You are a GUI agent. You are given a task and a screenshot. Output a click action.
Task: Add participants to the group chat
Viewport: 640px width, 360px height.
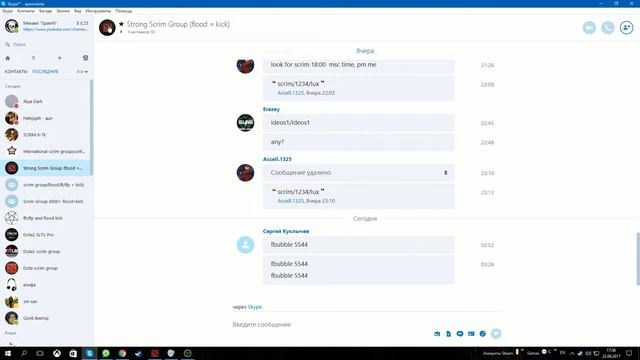point(627,28)
